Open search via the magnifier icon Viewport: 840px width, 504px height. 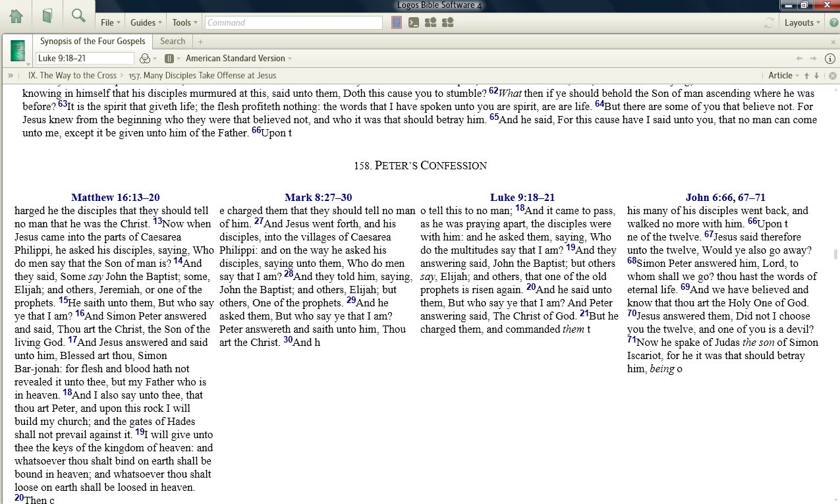[x=78, y=14]
